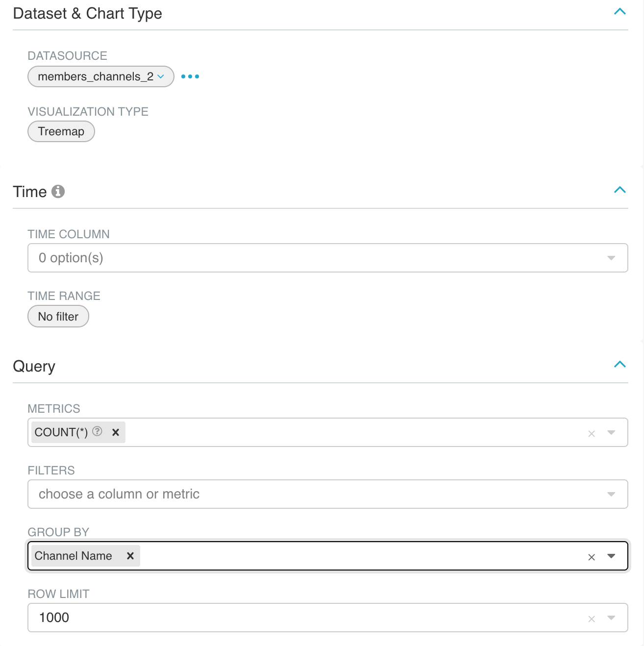Click the COUNT(*) metric label
Screen dimensions: 644x646
(x=61, y=432)
